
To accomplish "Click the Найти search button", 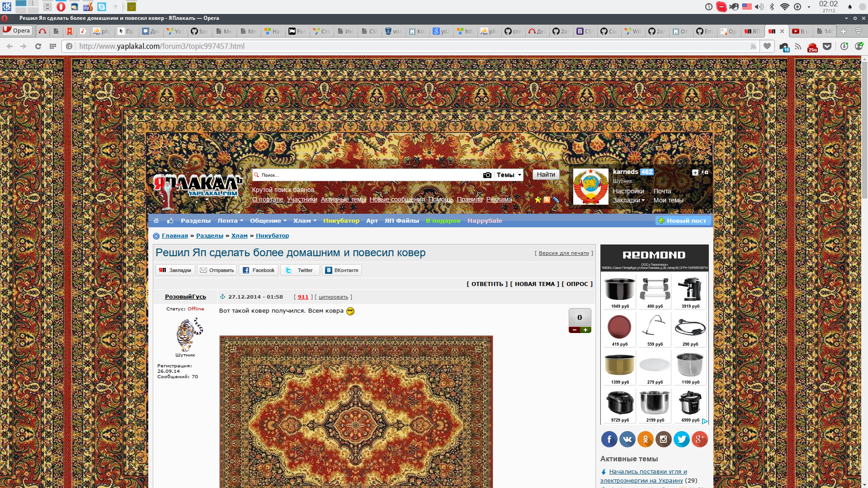I will coord(546,174).
